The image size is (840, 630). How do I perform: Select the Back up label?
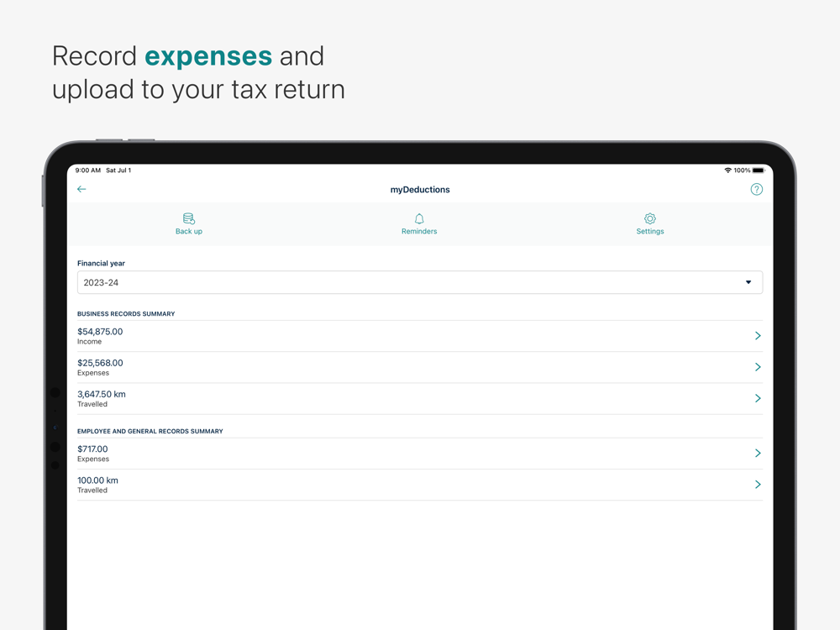point(188,232)
